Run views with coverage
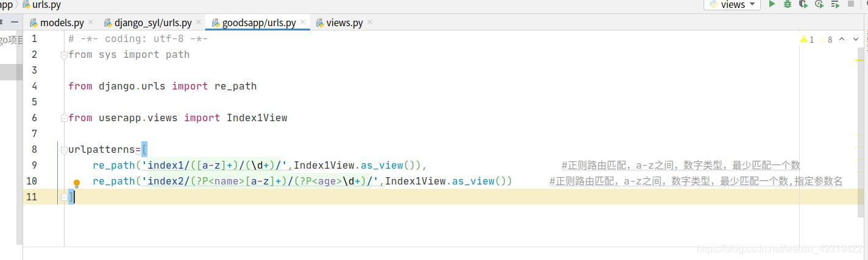The width and height of the screenshot is (868, 260). (803, 4)
